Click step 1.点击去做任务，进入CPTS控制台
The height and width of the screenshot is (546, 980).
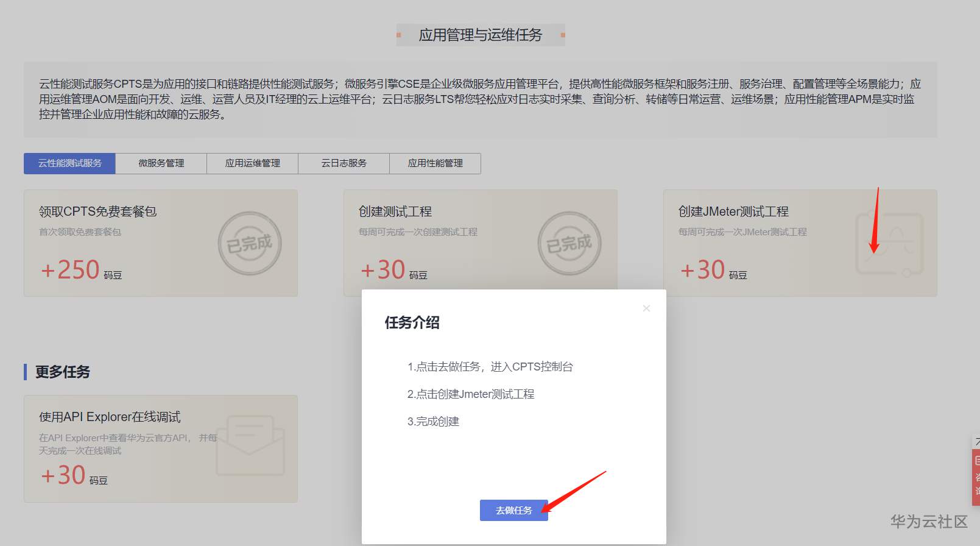[490, 367]
